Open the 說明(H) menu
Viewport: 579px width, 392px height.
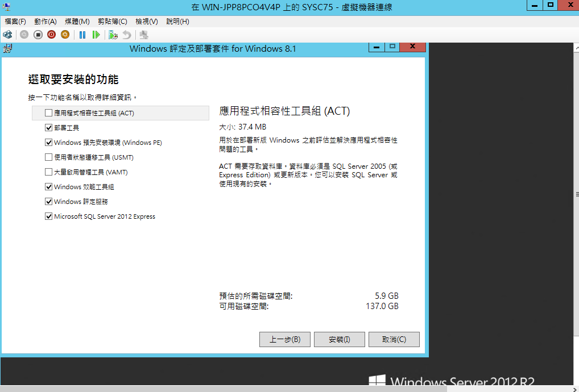(177, 22)
